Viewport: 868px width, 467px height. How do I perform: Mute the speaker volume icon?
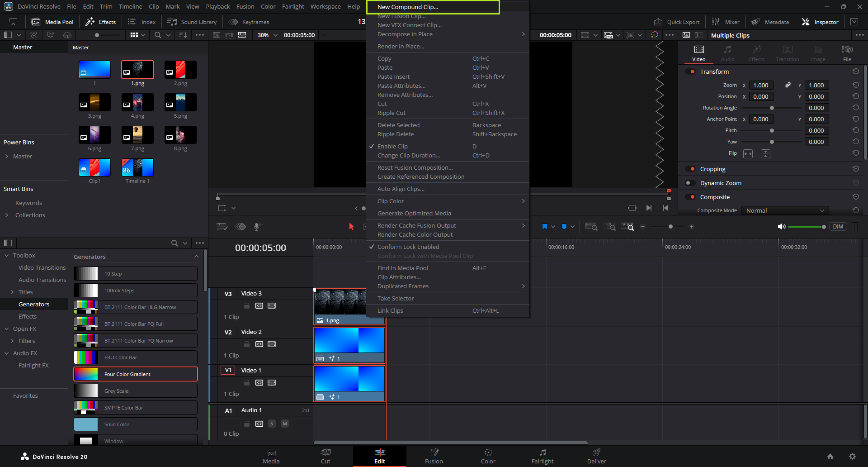(781, 227)
